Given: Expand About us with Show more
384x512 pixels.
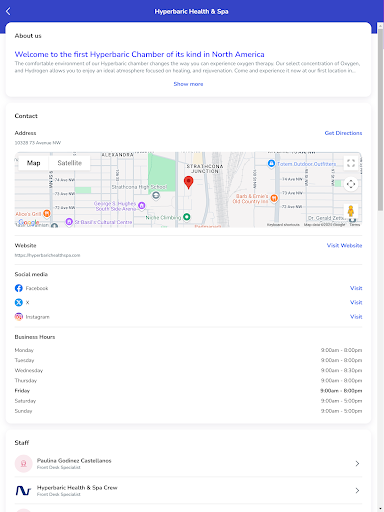Looking at the screenshot, I should [x=188, y=84].
